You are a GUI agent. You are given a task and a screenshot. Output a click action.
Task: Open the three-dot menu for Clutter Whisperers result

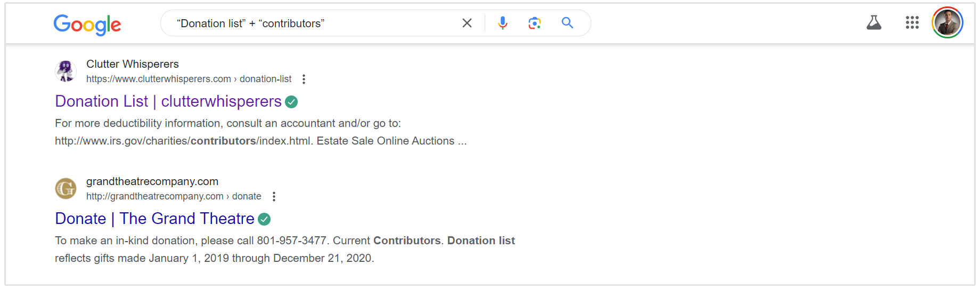point(304,79)
